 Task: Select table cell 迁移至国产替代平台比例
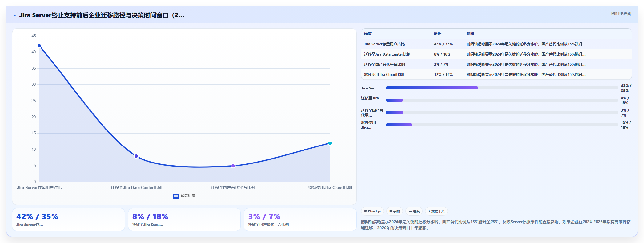(x=384, y=64)
